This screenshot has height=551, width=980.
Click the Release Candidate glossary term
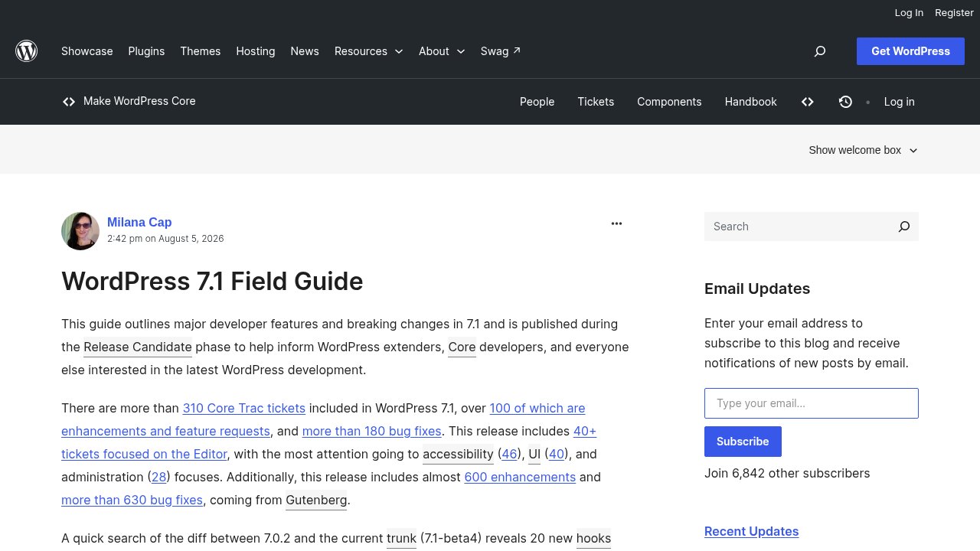coord(138,347)
